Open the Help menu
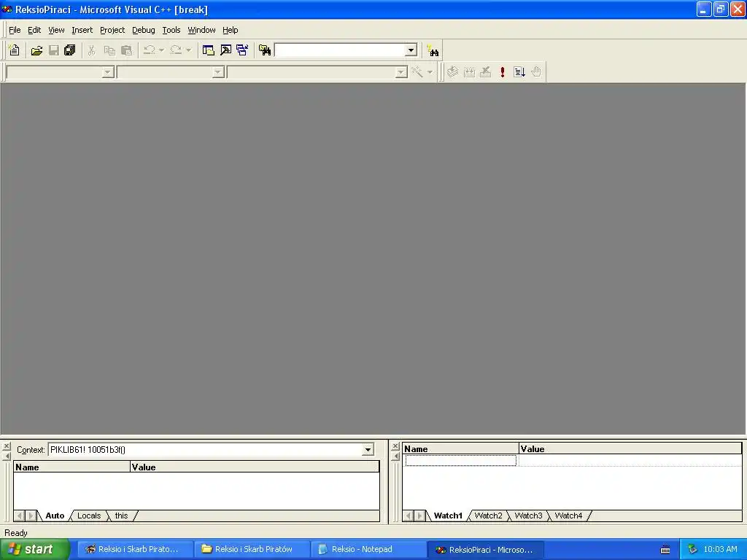The width and height of the screenshot is (747, 560). pyautogui.click(x=230, y=30)
